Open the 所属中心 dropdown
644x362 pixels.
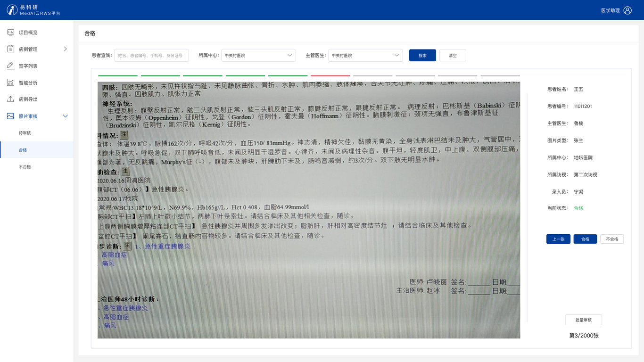point(258,55)
